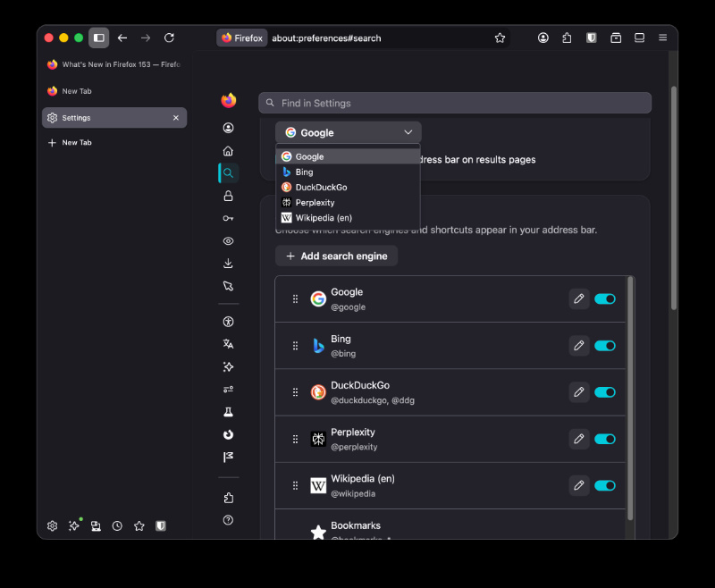Toggle the sidebar button in toolbar
This screenshot has height=588, width=715.
[98, 38]
